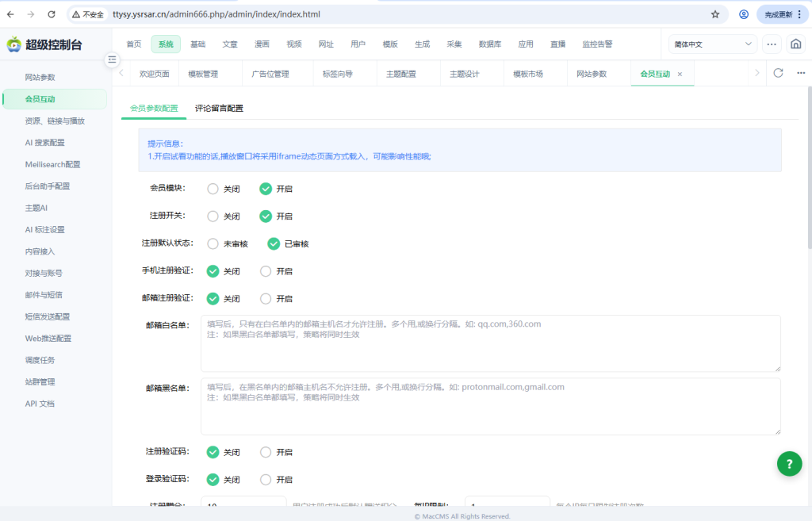Switch to 会员参数配置 tab
Viewport: 812px width, 521px height.
[x=154, y=108]
